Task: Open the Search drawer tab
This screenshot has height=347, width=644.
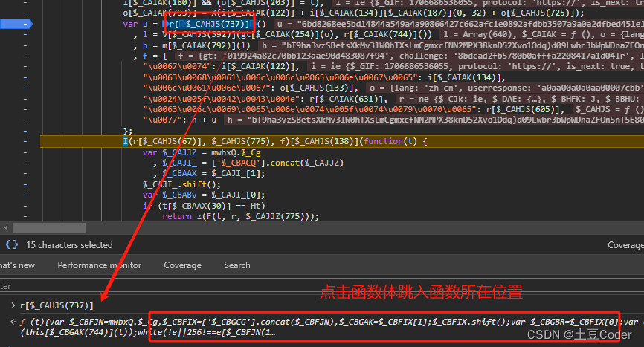Action: (237, 265)
